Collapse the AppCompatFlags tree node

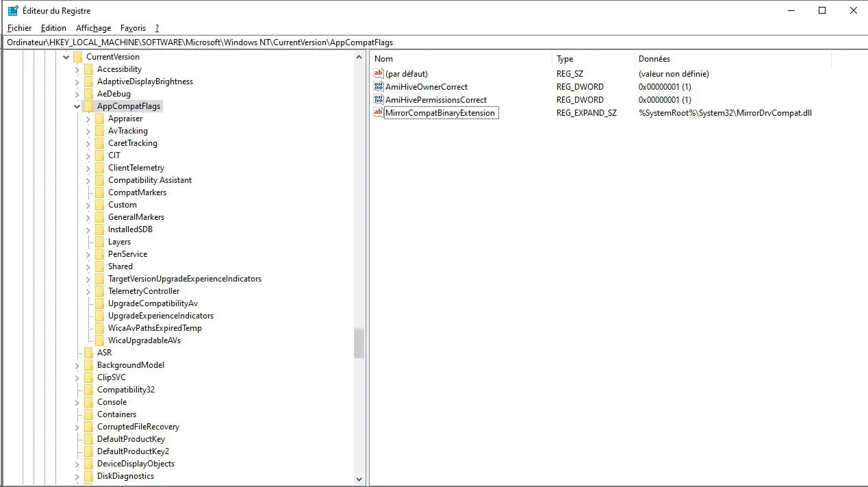(77, 106)
